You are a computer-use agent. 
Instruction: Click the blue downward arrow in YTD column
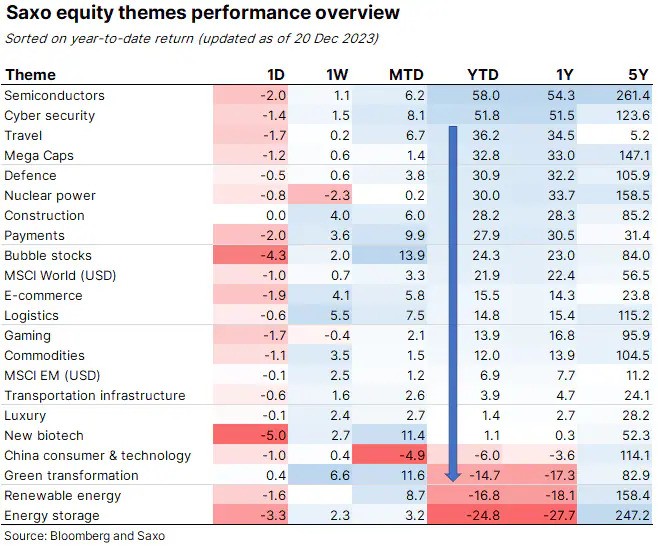tap(453, 300)
